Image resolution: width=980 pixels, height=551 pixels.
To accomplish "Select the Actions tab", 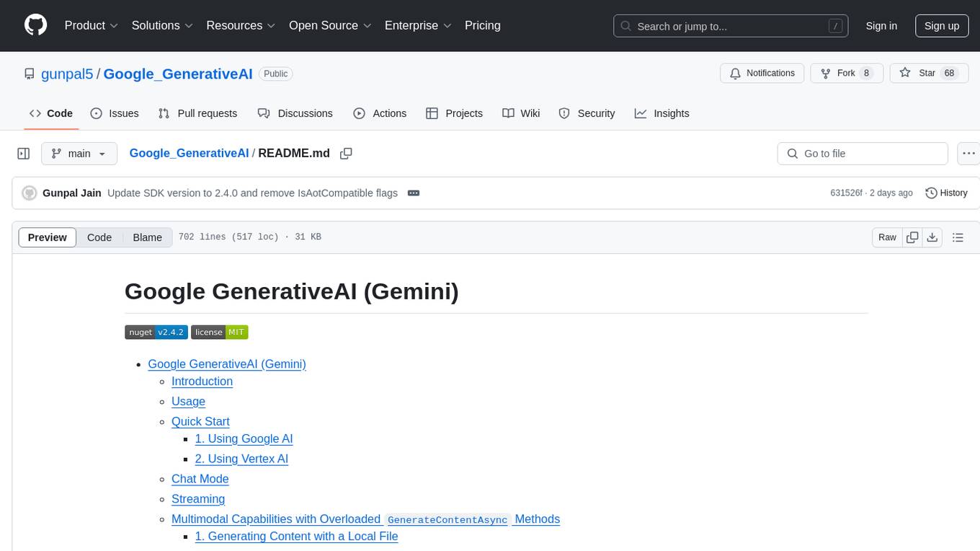I will 380,113.
